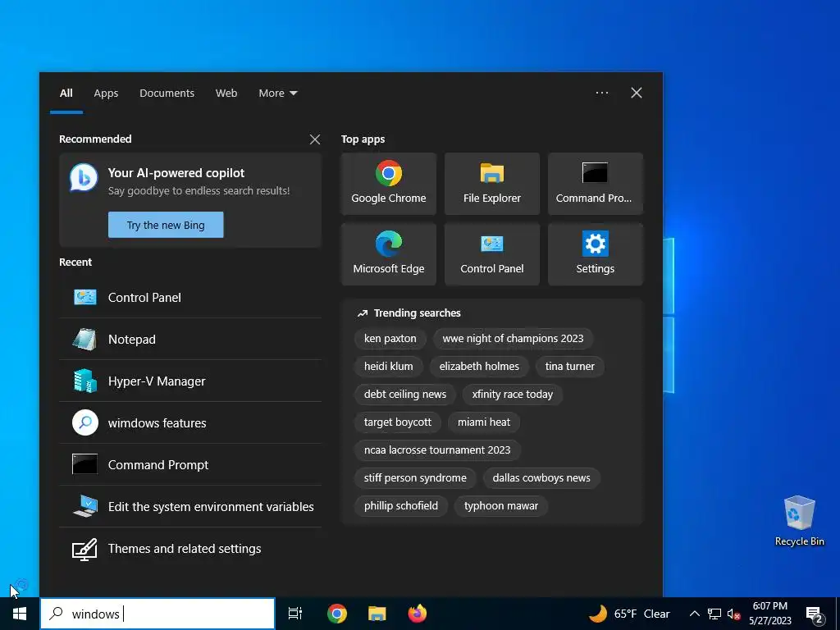Open Themes and related settings

pos(190,548)
